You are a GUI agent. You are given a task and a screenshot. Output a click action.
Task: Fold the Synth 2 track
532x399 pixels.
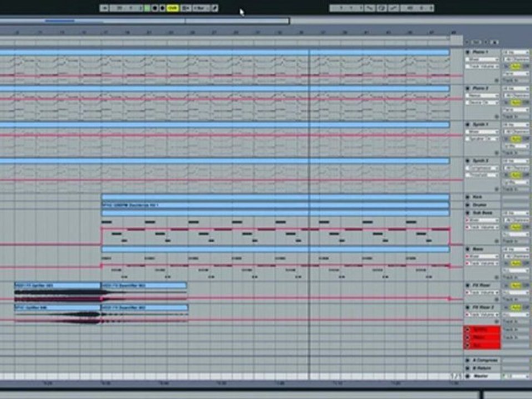(468, 161)
